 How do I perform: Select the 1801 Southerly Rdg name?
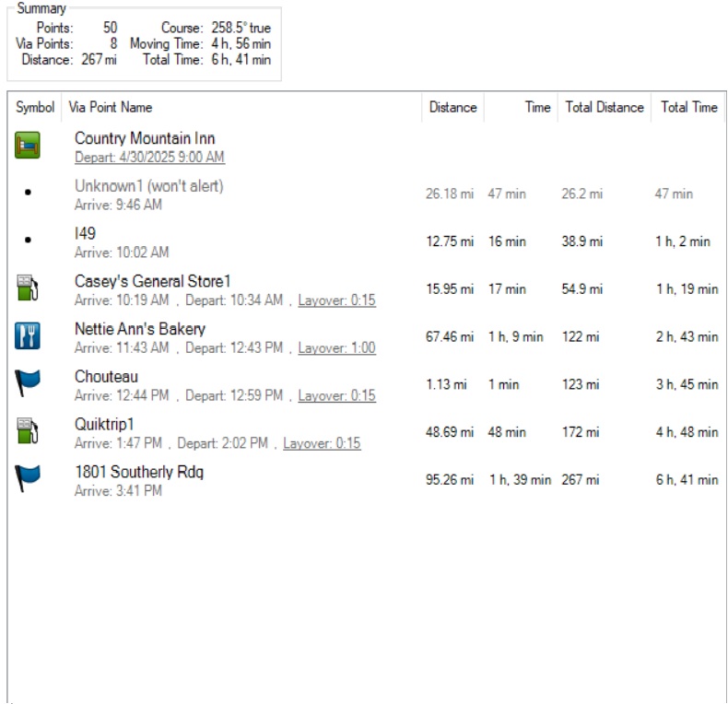click(139, 472)
